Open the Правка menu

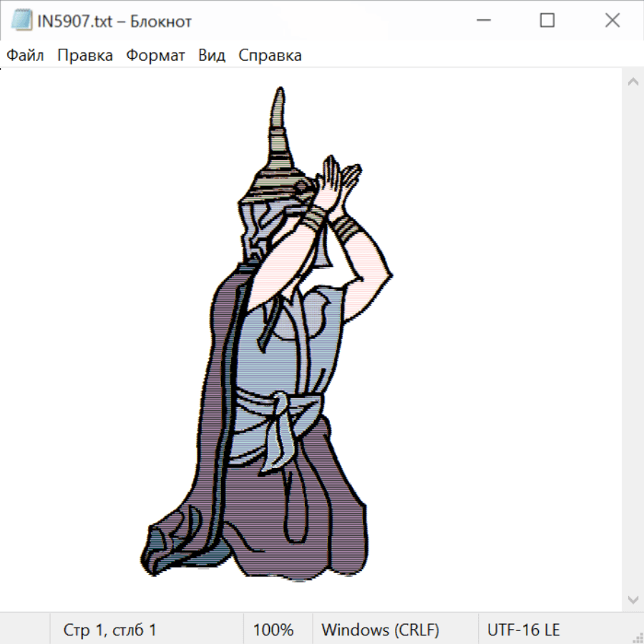(x=85, y=56)
